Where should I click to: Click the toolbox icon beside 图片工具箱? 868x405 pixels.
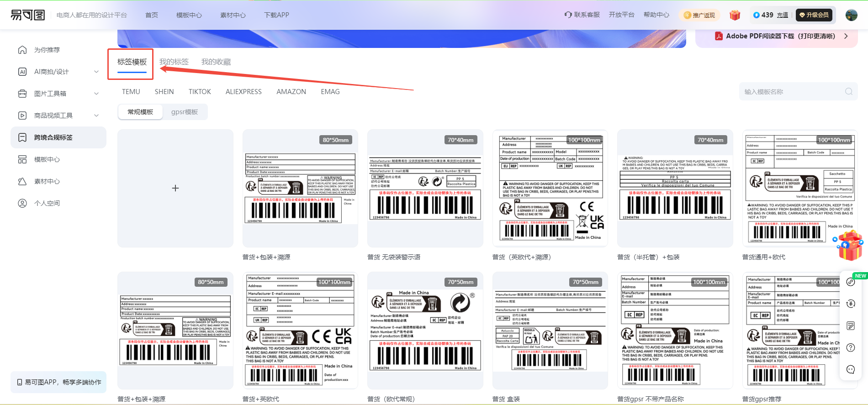click(22, 94)
